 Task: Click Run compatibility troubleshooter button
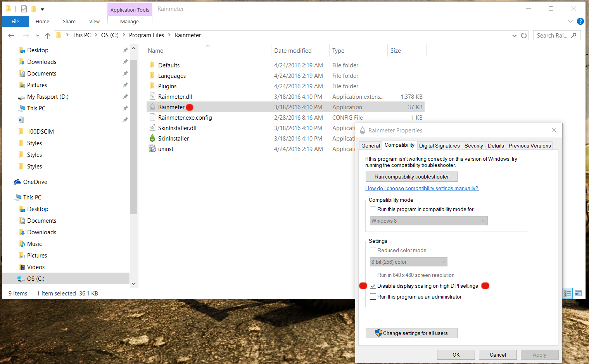(x=411, y=177)
